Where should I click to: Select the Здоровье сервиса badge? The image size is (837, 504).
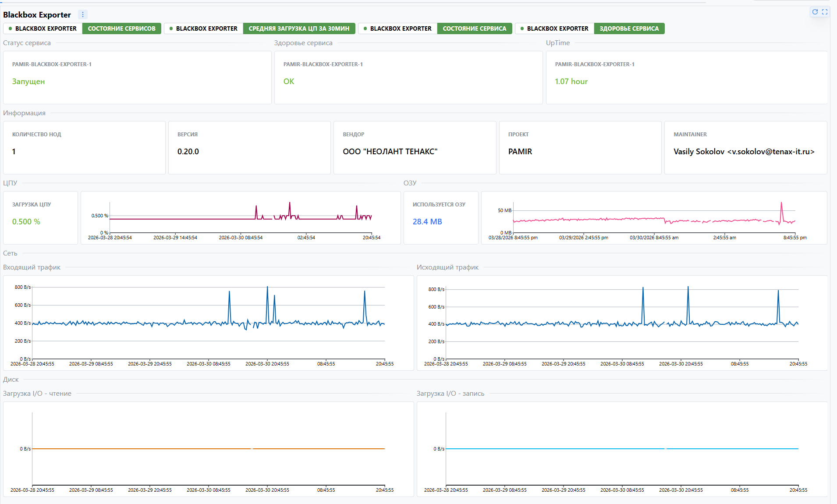[629, 28]
